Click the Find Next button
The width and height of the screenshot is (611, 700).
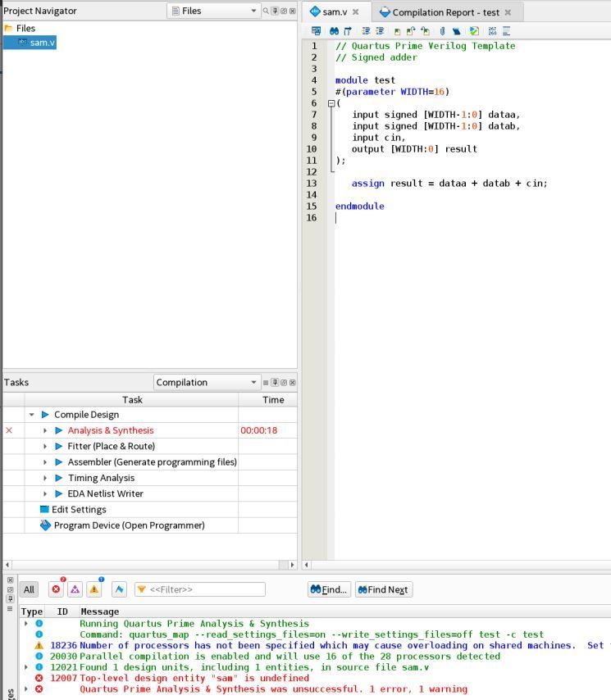pyautogui.click(x=383, y=589)
